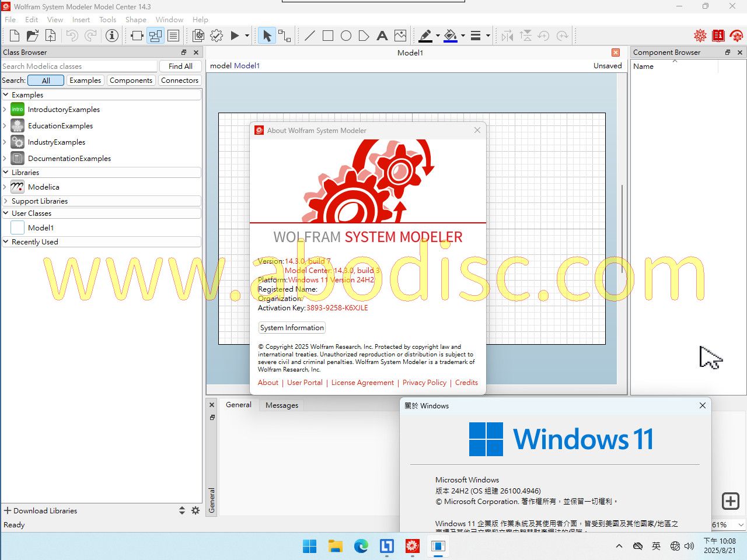Open the simulate button dropdown arrow
This screenshot has width=747, height=560.
247,36
